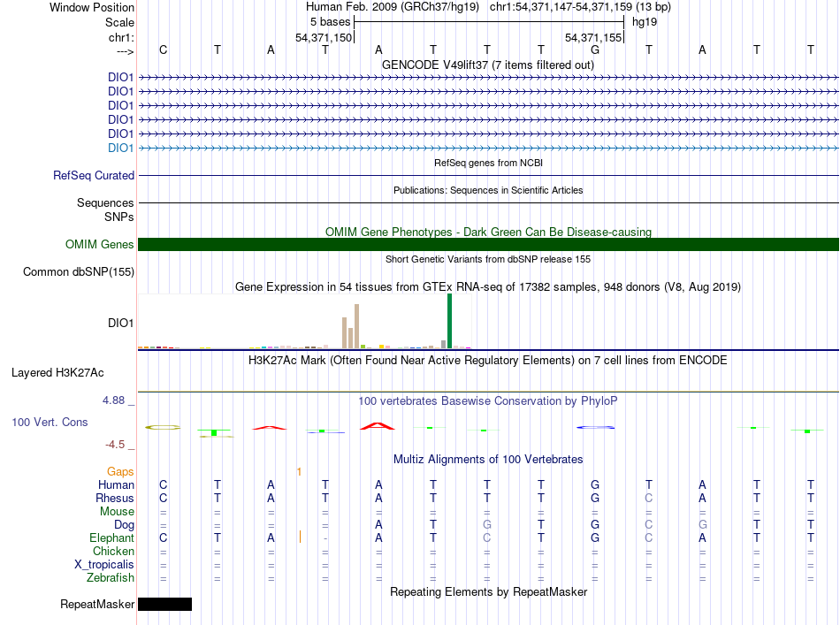Select the 'Rhesus' alignment row label
The height and width of the screenshot is (625, 840).
(x=115, y=498)
